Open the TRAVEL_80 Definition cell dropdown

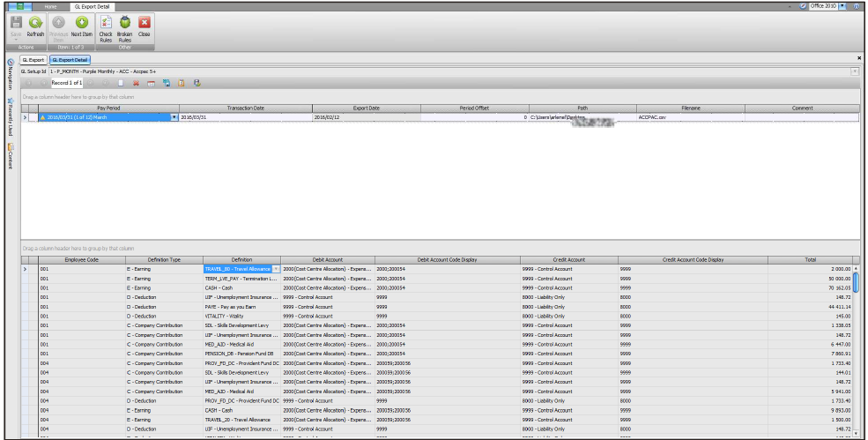276,269
